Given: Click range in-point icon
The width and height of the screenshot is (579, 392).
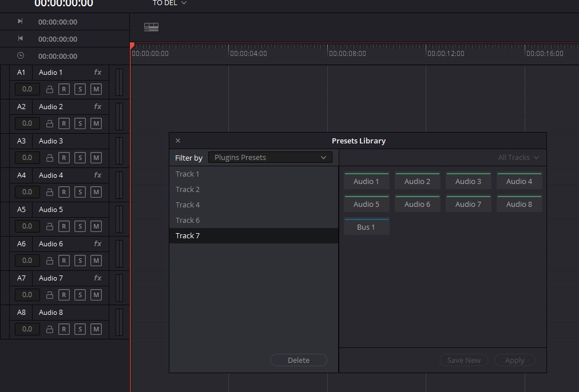Looking at the screenshot, I should tap(20, 21).
